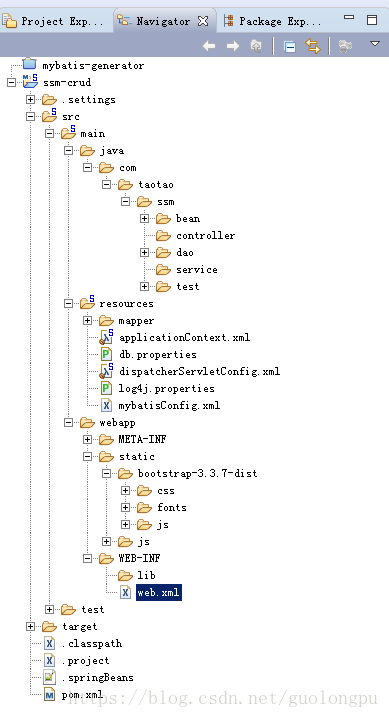
Task: Click the Forward arrow in Navigator toolbar
Action: click(x=233, y=46)
